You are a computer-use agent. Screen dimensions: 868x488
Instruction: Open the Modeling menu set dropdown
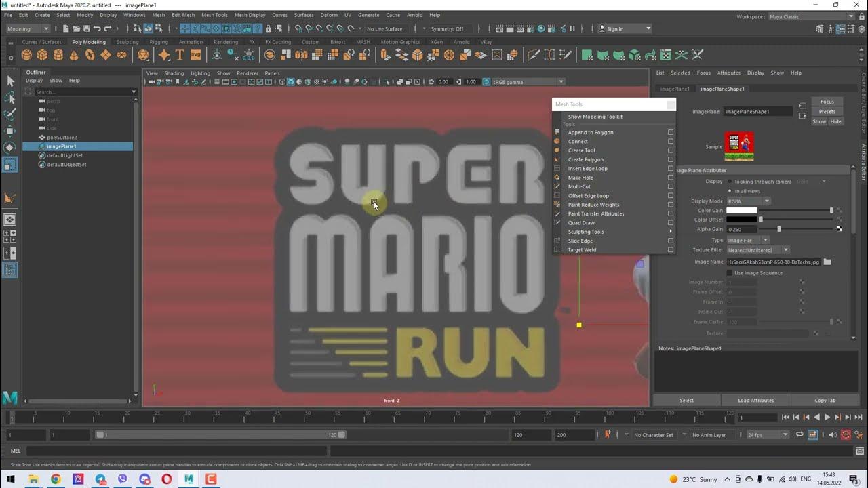coord(28,28)
